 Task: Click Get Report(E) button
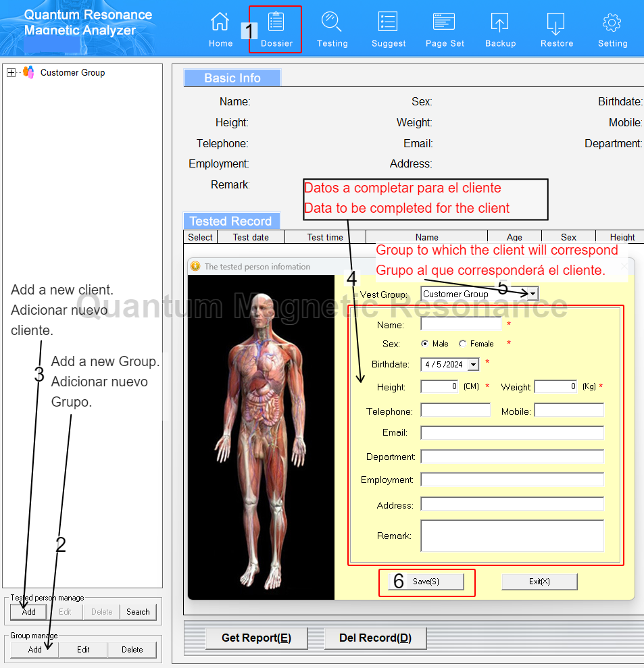point(256,638)
